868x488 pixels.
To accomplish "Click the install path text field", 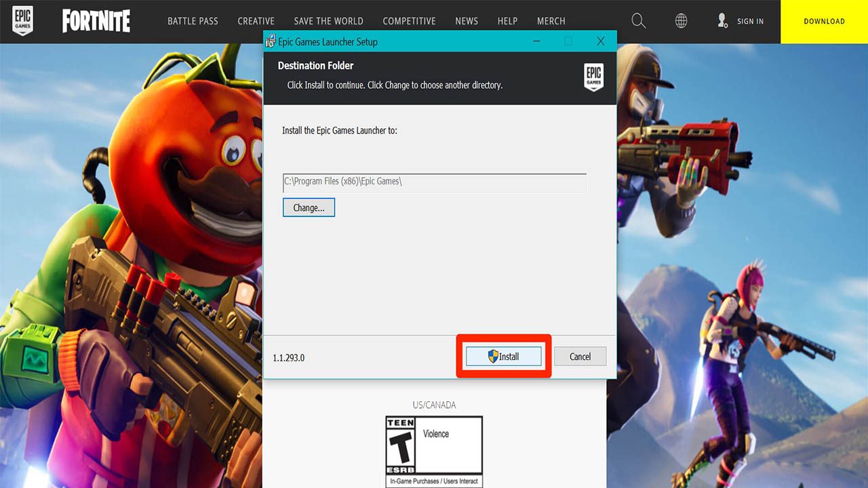I will tap(434, 182).
